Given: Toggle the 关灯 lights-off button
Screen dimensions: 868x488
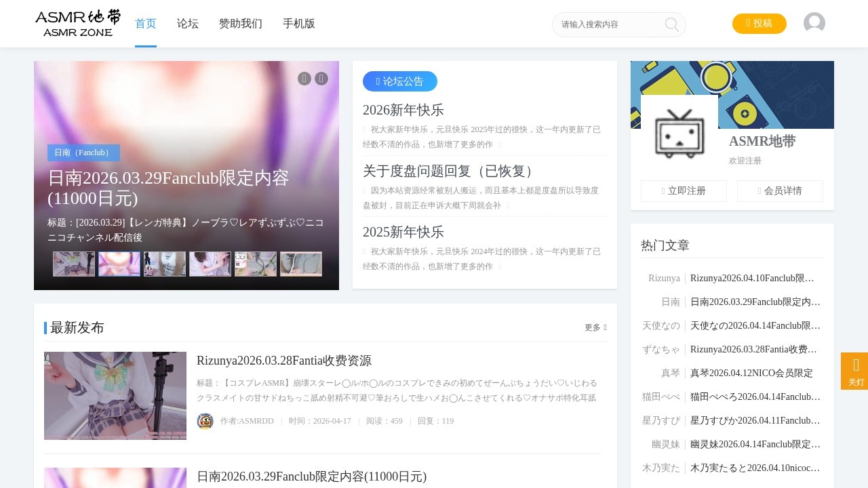Looking at the screenshot, I should [x=854, y=371].
